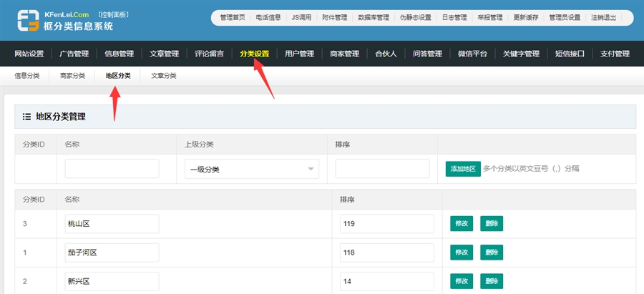Go to 管理首页 in the top bar

tap(233, 17)
